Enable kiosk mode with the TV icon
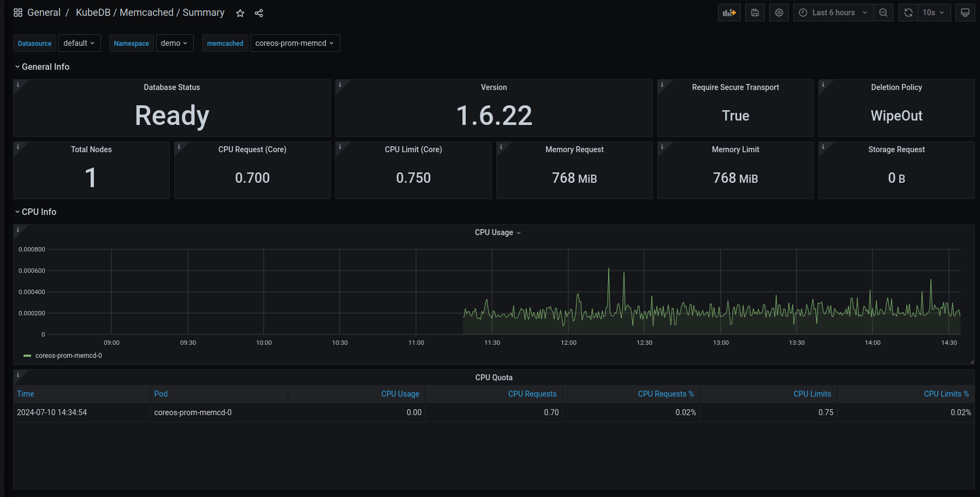This screenshot has height=497, width=980. point(965,12)
